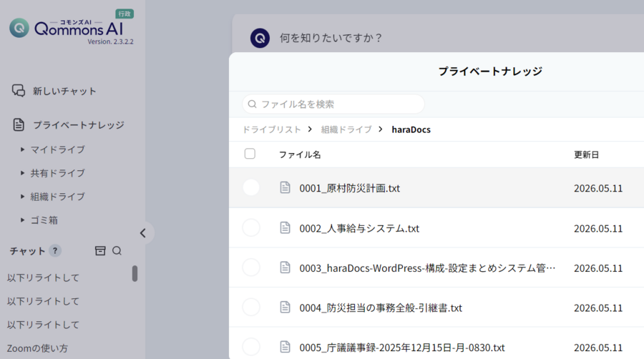Select the 0004_防災担当の事務全般 row circle
Viewport: 644px width, 359px height.
(x=251, y=308)
